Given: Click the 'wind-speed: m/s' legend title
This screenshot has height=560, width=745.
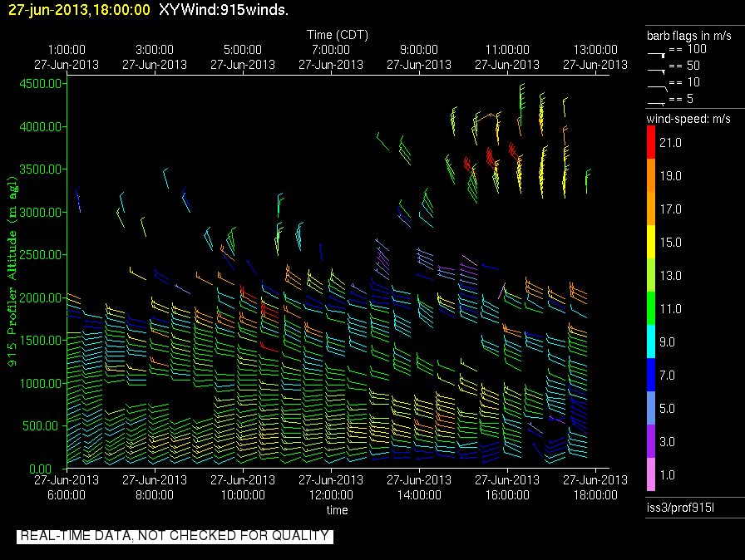Looking at the screenshot, I should 688,119.
